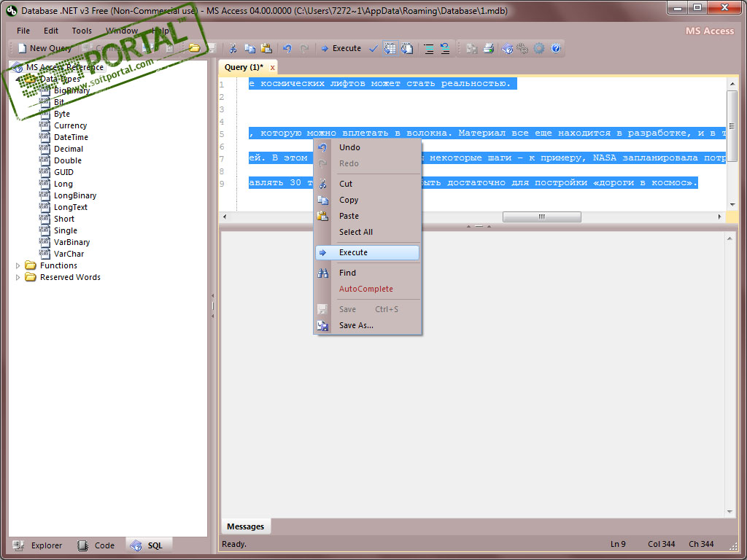Click the scissors Cut icon in the toolbar
The height and width of the screenshot is (560, 747).
click(x=233, y=48)
